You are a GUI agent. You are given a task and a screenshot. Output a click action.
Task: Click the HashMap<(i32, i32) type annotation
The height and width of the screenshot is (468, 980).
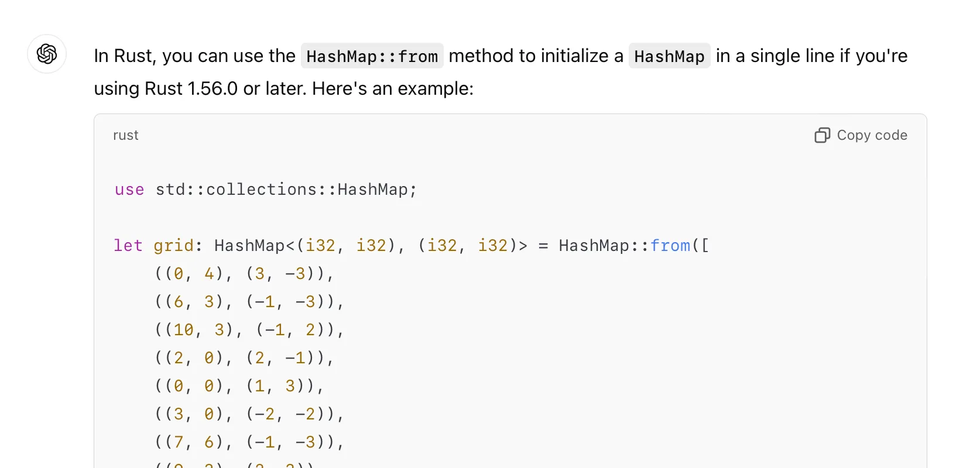click(x=305, y=246)
